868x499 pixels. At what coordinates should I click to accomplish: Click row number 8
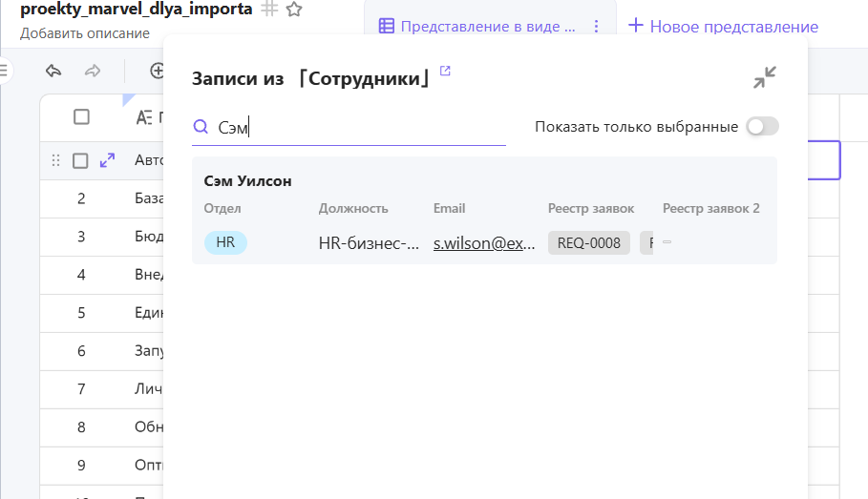coord(81,427)
